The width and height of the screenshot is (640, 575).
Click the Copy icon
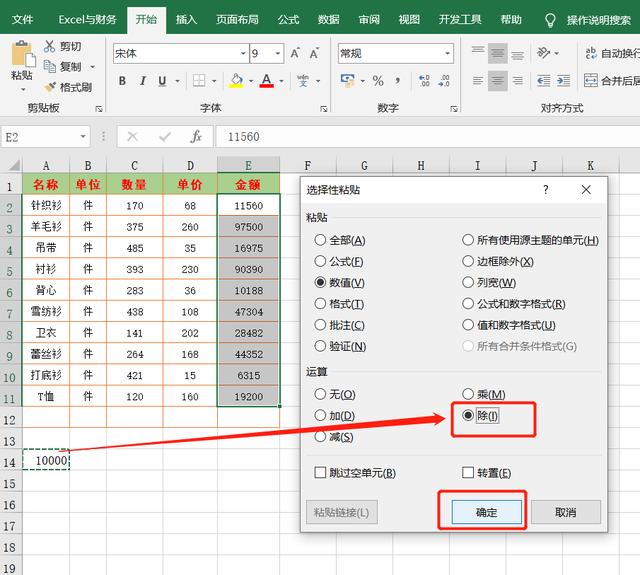[49, 66]
